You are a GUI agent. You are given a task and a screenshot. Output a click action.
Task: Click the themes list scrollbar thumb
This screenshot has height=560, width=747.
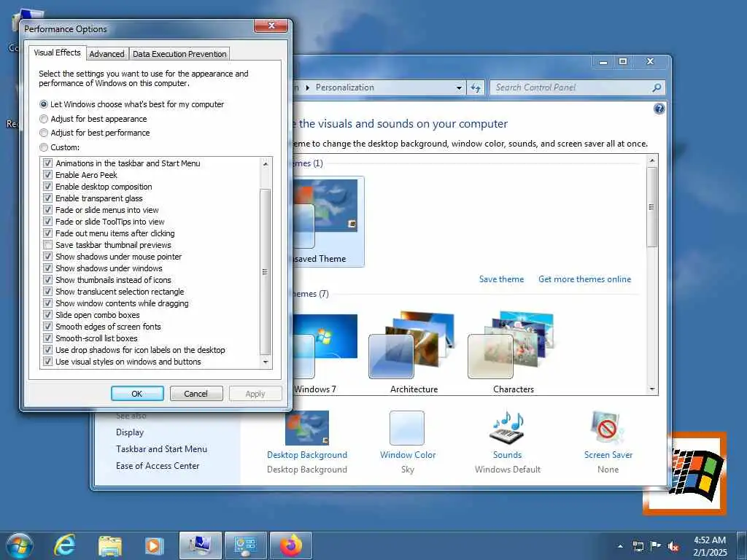(x=652, y=207)
